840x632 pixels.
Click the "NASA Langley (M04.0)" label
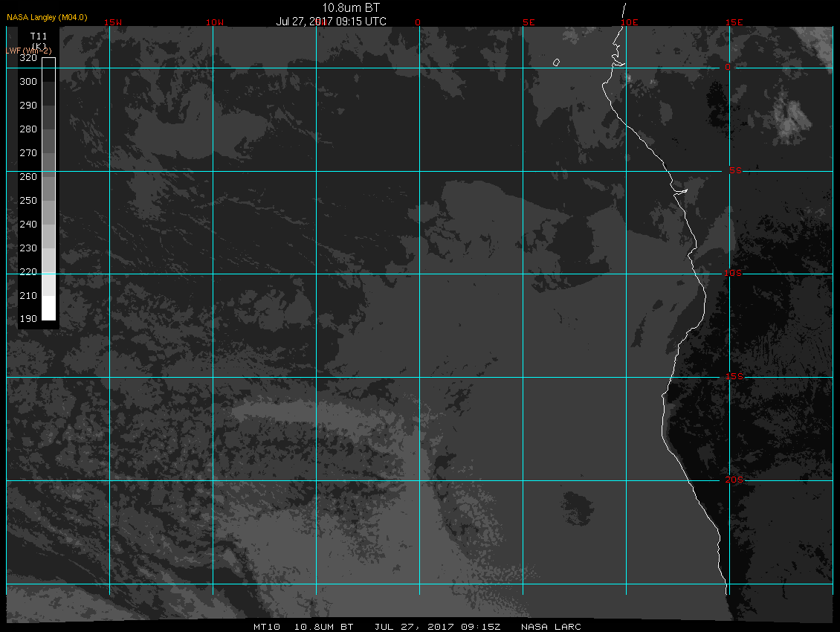pos(47,17)
